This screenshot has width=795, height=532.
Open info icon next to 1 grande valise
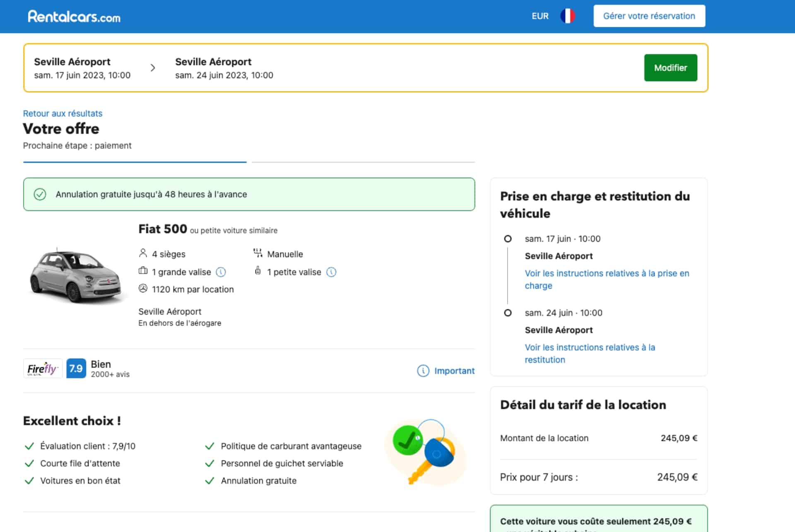[x=221, y=272]
